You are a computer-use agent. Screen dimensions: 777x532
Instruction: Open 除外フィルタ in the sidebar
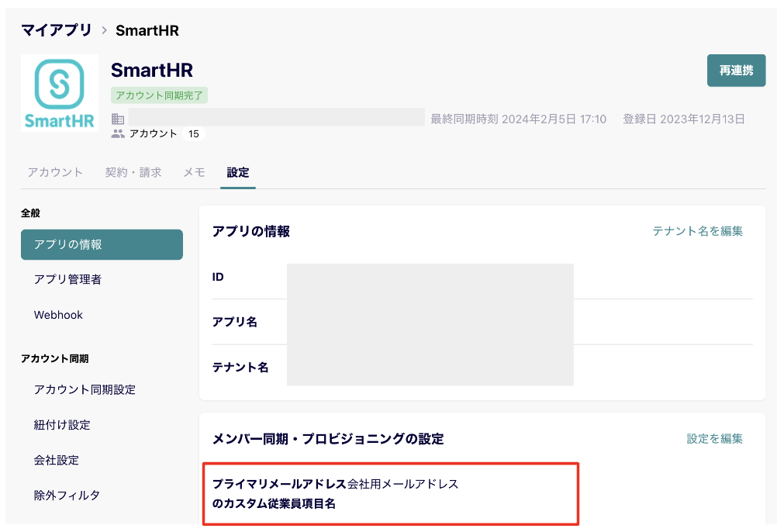pyautogui.click(x=67, y=496)
